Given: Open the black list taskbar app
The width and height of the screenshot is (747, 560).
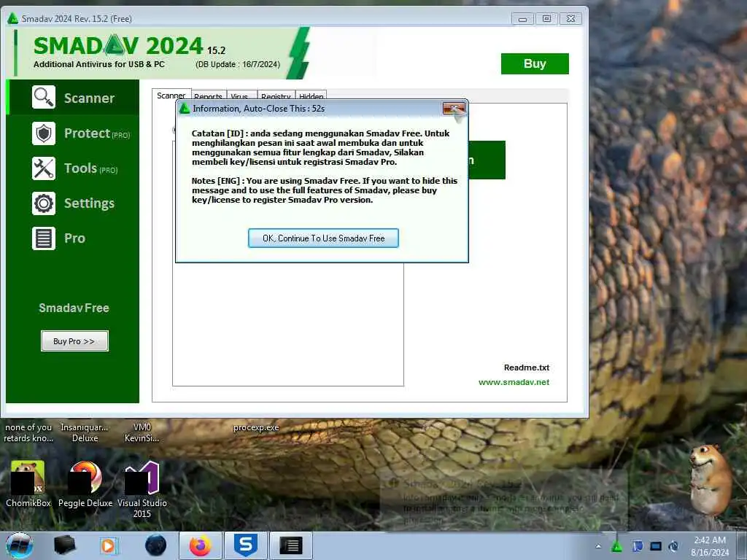Looking at the screenshot, I should pos(291,545).
